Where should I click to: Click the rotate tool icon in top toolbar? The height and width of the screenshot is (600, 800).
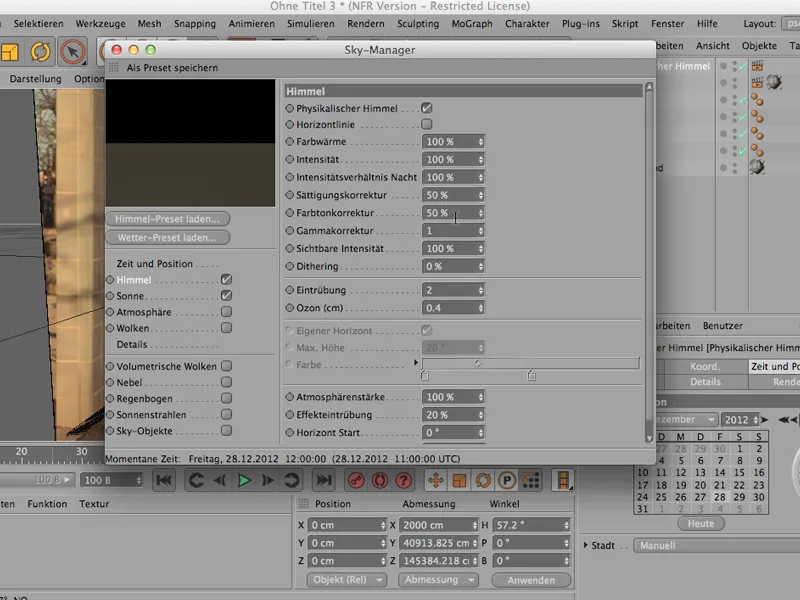pos(42,50)
